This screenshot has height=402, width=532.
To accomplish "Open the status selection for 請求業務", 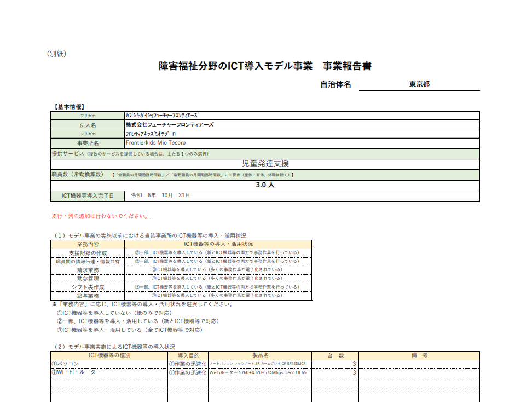I will coord(218,270).
